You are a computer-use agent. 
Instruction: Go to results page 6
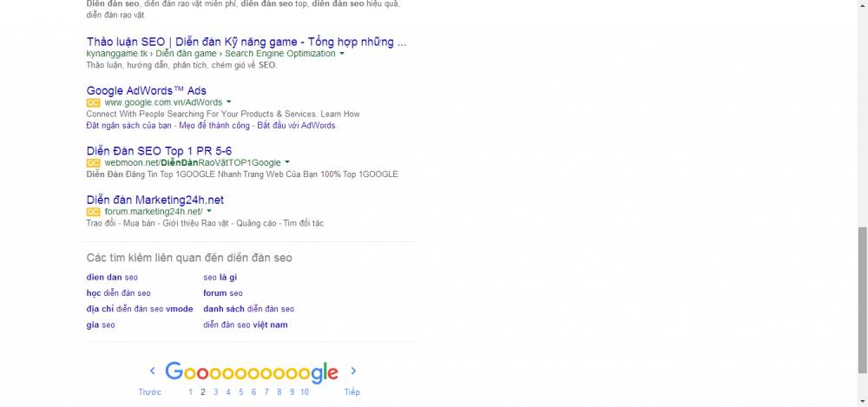point(253,392)
